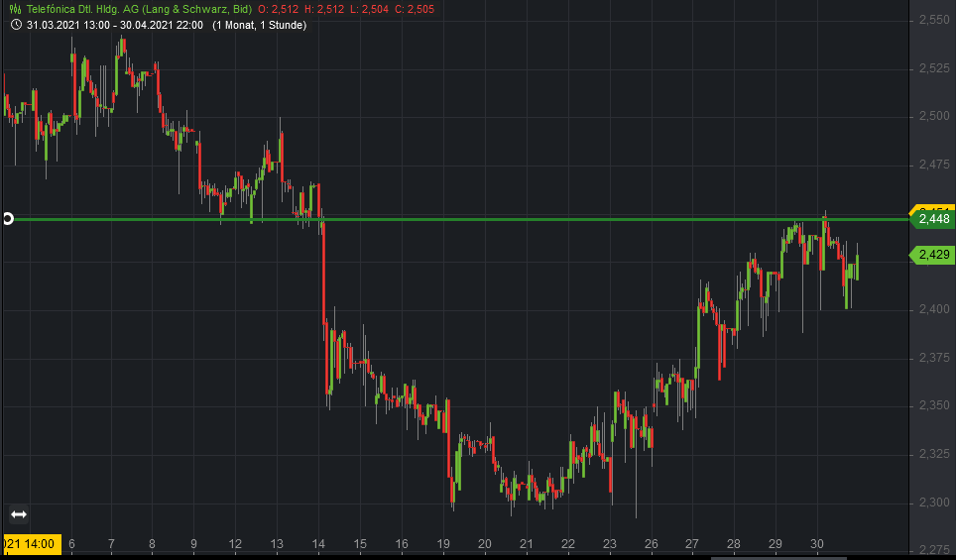The height and width of the screenshot is (560, 956).
Task: Click the x-axis date label 16
Action: click(x=402, y=544)
